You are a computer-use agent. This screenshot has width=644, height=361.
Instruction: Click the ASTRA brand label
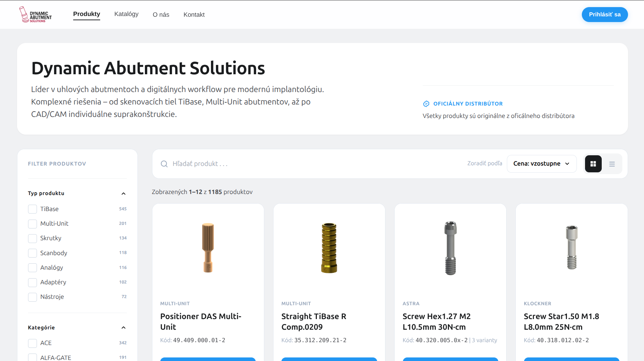[411, 304]
